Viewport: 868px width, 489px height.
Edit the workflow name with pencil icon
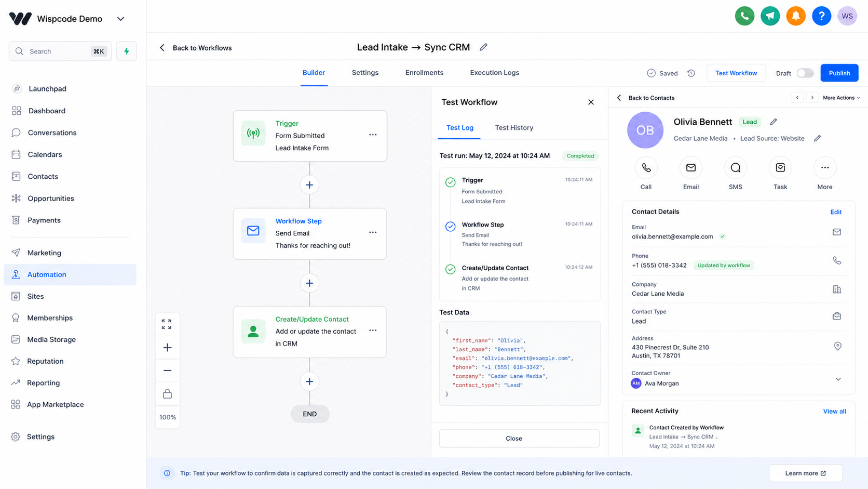point(483,47)
